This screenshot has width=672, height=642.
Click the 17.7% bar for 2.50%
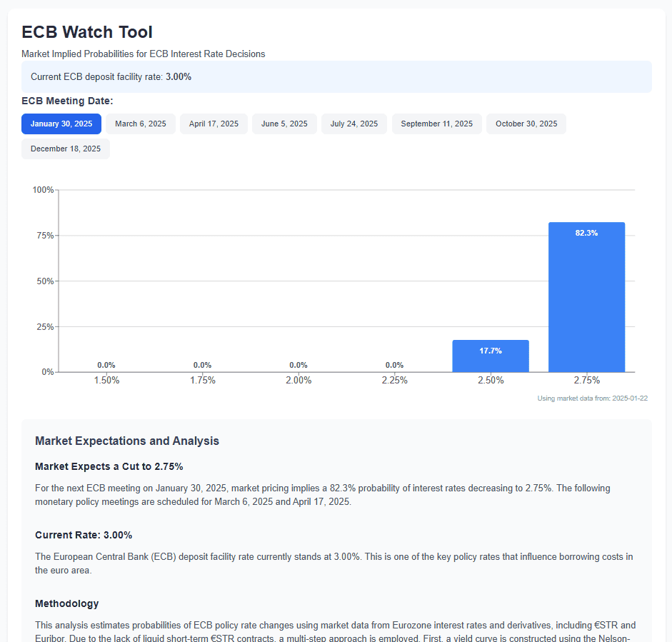pyautogui.click(x=491, y=356)
